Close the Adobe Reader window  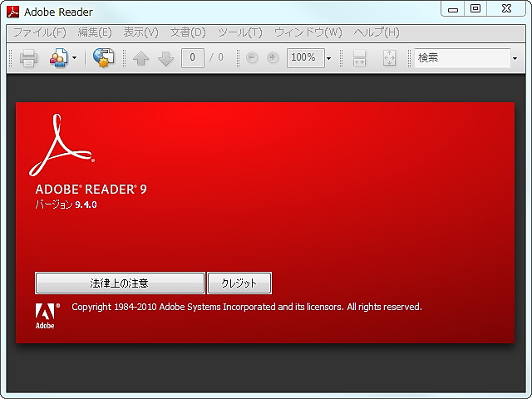[506, 9]
